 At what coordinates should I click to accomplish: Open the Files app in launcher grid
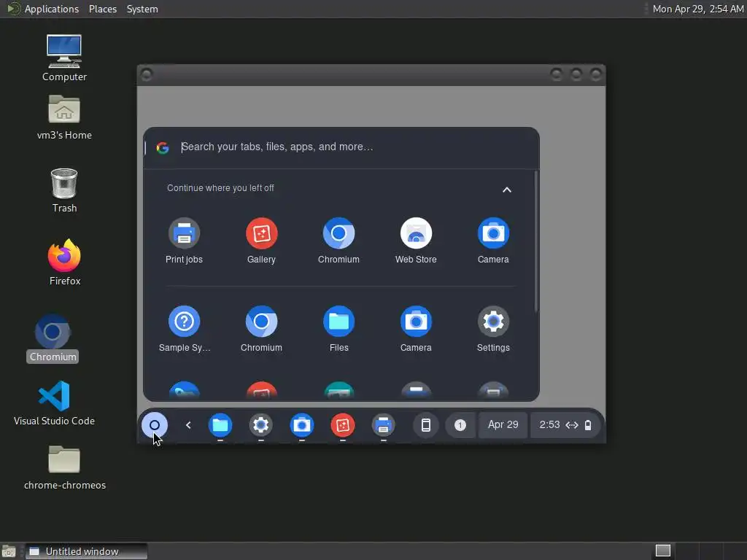coord(338,329)
